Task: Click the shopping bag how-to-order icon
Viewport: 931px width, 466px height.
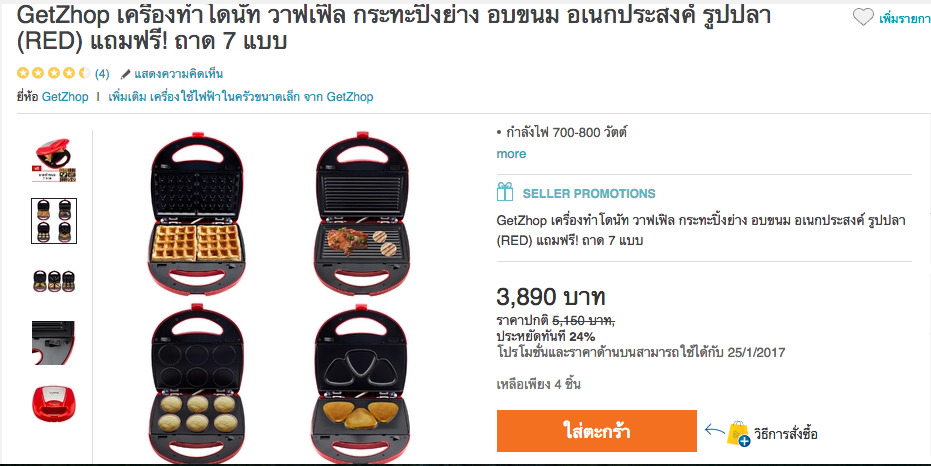Action: pyautogui.click(x=738, y=434)
